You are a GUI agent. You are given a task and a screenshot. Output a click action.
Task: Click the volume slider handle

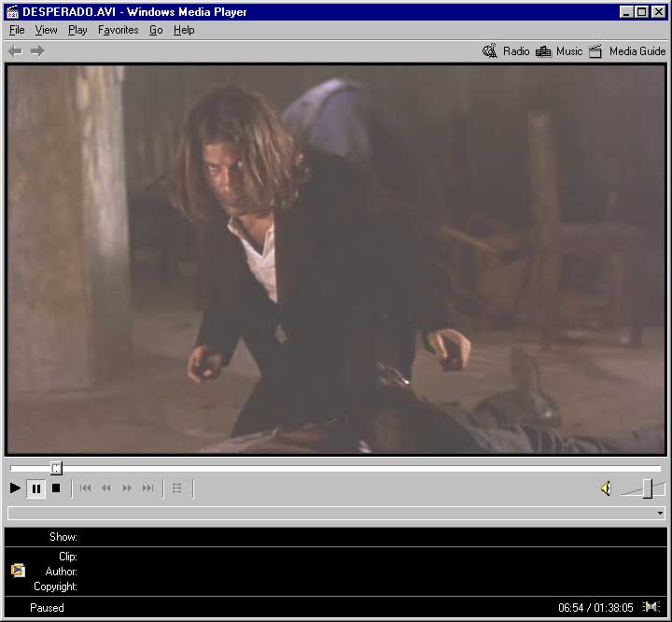click(647, 488)
